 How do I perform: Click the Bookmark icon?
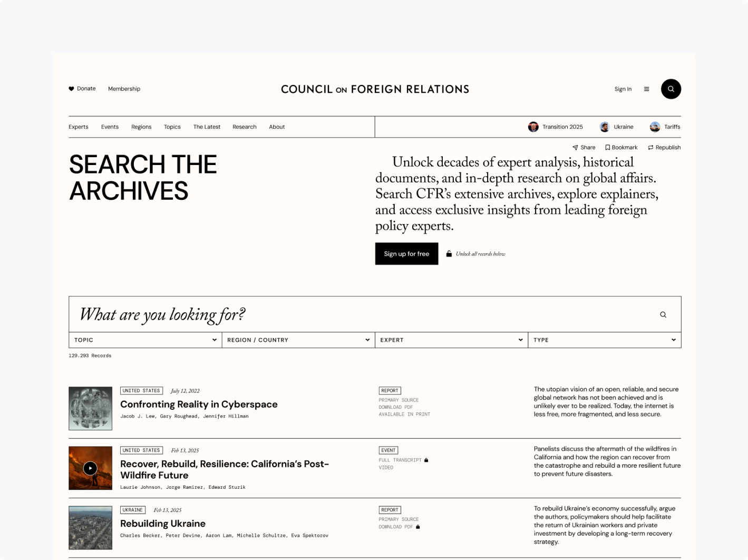pos(607,148)
